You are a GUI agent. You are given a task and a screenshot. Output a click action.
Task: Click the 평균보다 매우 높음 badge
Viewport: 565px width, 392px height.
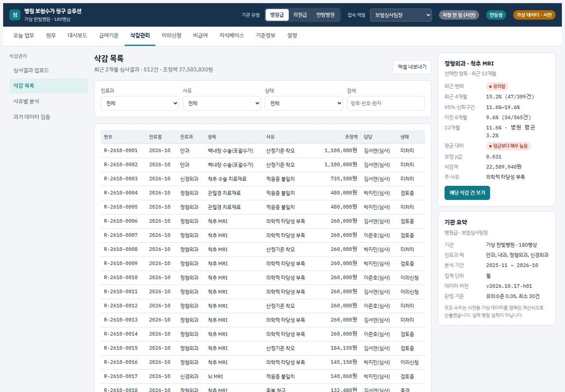(x=508, y=146)
